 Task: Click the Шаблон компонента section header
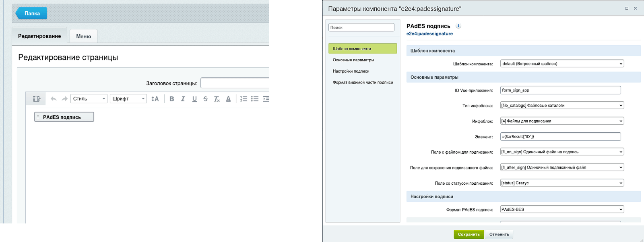tap(524, 50)
